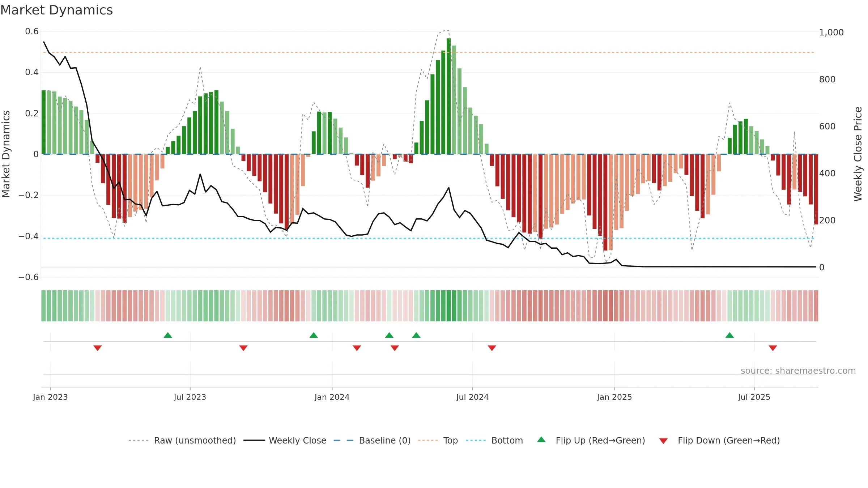Click the red flip-down triangle near March 2023
Image resolution: width=868 pixels, height=488 pixels.
pyautogui.click(x=98, y=348)
